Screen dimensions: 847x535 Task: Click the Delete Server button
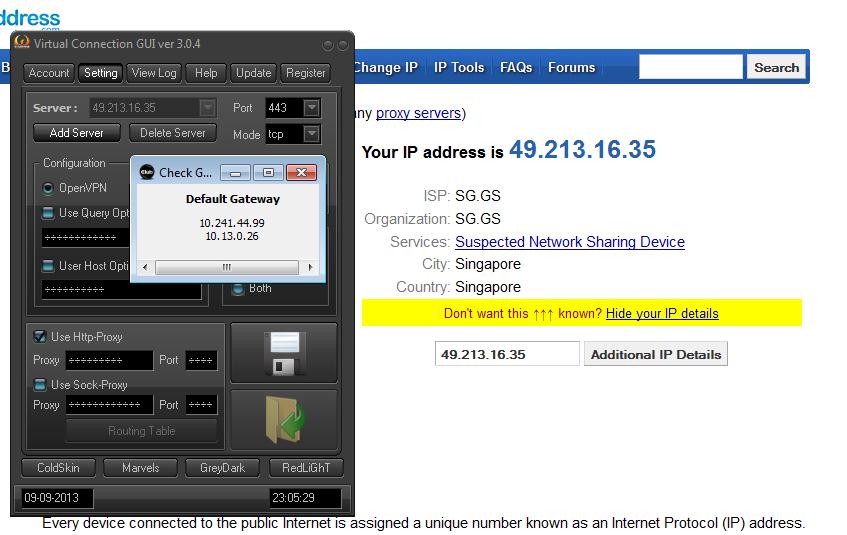173,133
